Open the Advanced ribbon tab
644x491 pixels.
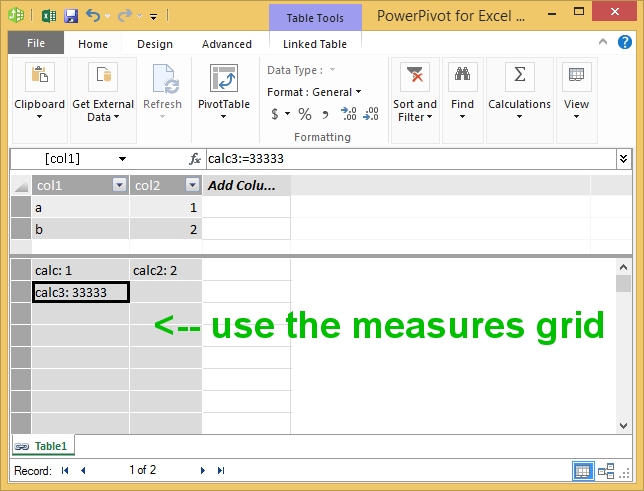click(x=226, y=44)
